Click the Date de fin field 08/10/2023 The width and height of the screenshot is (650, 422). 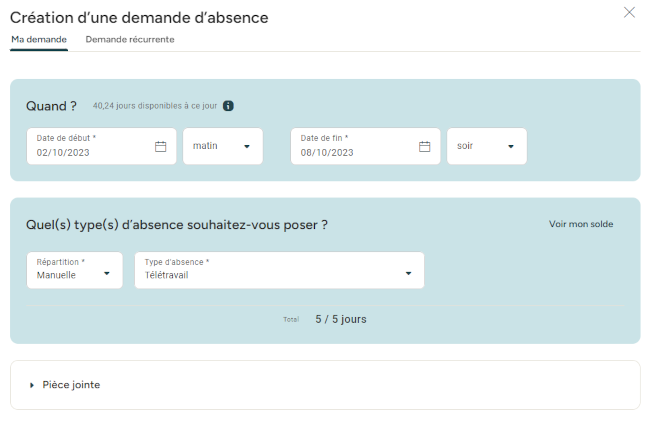(366, 146)
